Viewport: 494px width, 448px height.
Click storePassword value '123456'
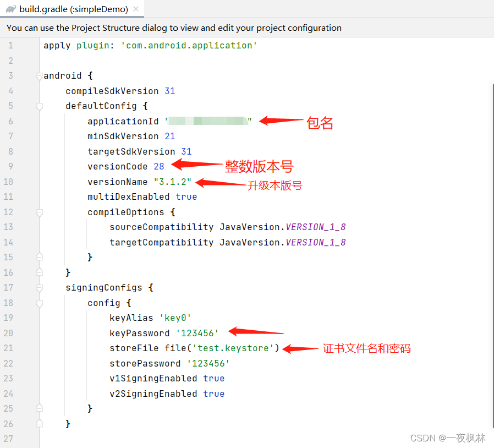208,363
